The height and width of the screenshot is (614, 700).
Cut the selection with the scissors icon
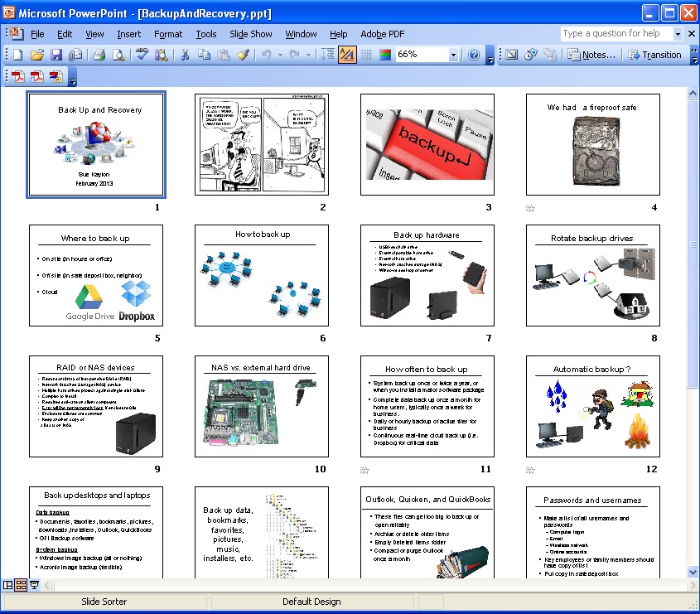(x=185, y=55)
